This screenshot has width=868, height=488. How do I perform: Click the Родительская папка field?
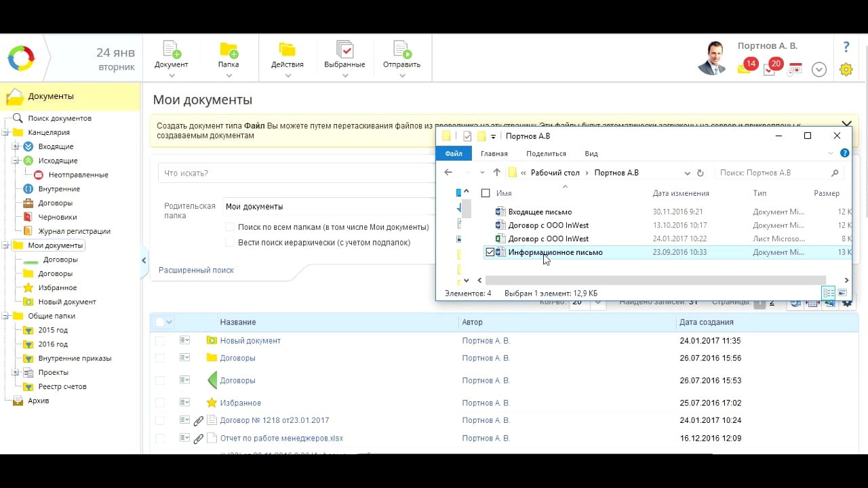[x=329, y=207]
